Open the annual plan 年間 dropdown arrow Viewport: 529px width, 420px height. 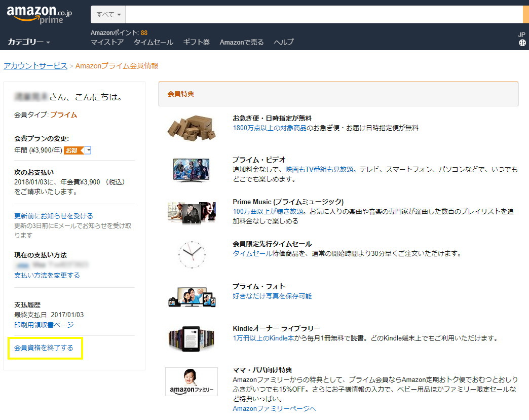[88, 150]
